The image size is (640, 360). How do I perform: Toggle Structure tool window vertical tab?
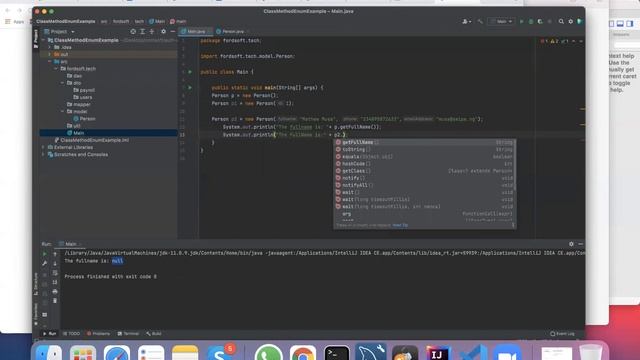[x=36, y=284]
